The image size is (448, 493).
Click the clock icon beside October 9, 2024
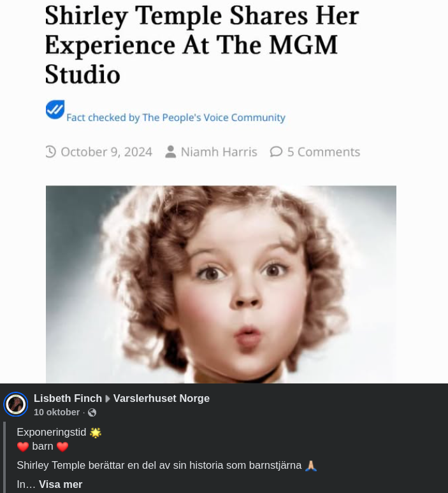click(50, 152)
